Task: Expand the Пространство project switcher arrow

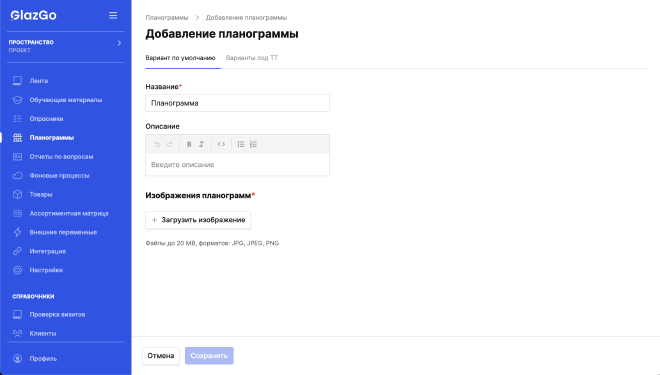Action: (119, 43)
